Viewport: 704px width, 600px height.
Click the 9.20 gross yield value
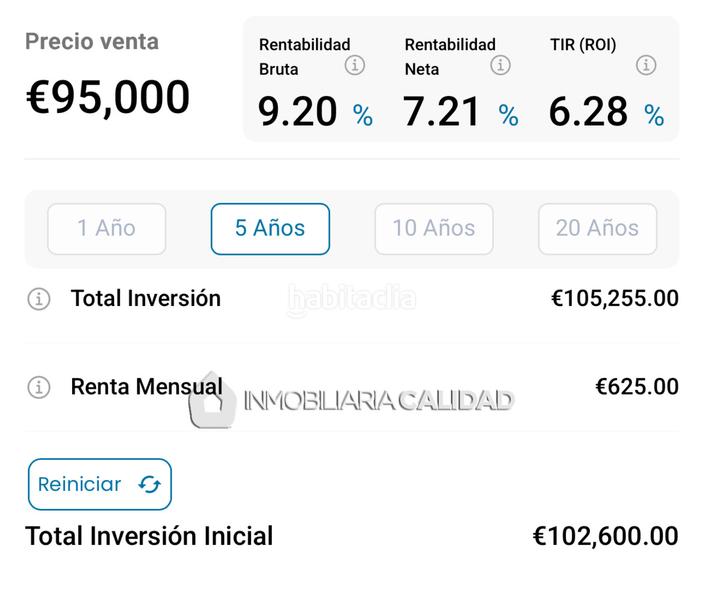298,112
